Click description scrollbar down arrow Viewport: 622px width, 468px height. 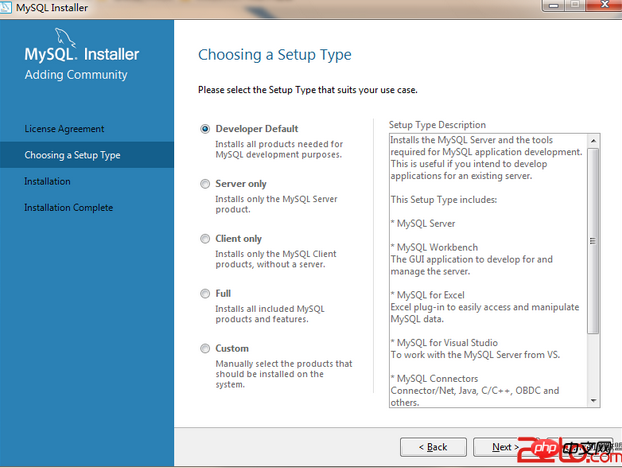pos(593,401)
